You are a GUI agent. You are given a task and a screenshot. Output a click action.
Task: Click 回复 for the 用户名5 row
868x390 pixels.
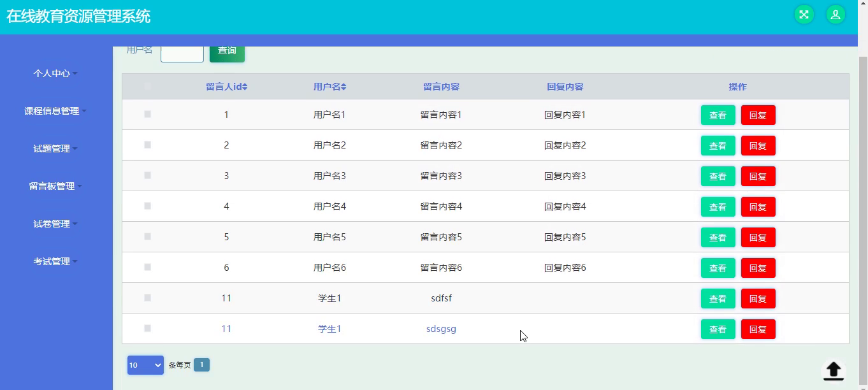[x=758, y=238]
